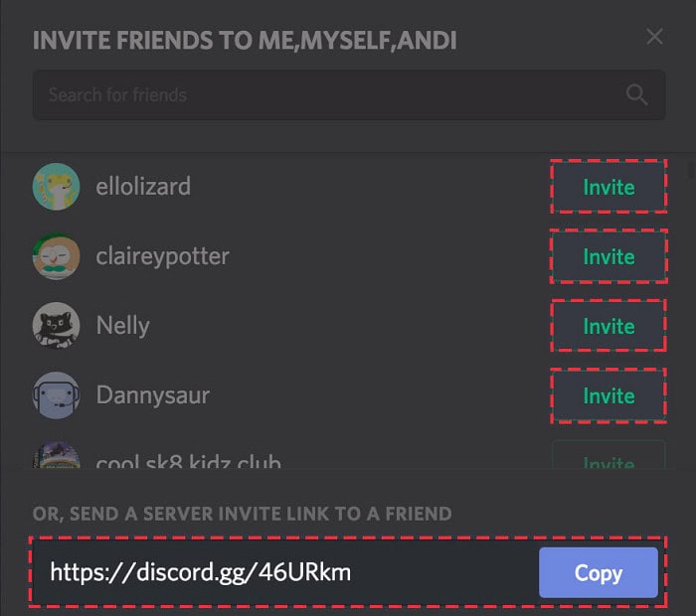Click the search magnifier icon

636,94
